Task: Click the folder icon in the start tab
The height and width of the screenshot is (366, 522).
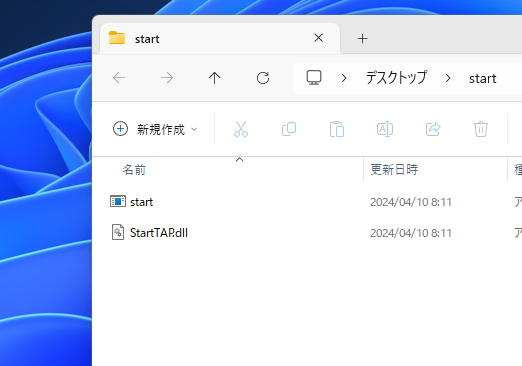Action: [117, 38]
